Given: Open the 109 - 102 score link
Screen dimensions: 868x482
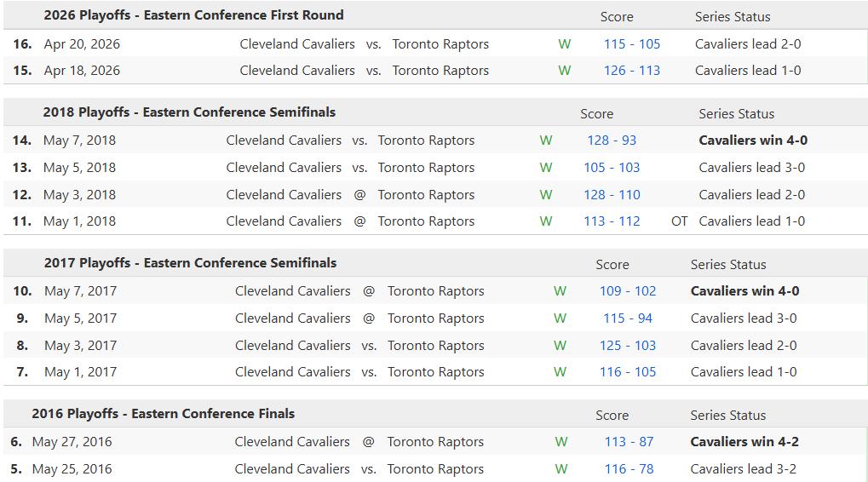Looking at the screenshot, I should tap(628, 291).
